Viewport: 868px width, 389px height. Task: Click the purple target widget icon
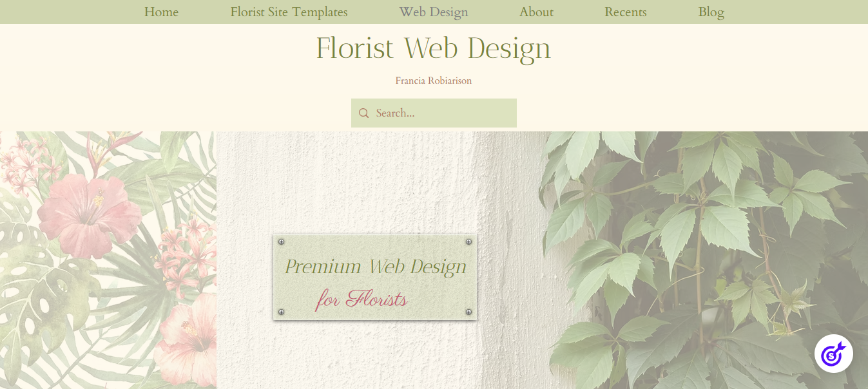click(x=834, y=354)
